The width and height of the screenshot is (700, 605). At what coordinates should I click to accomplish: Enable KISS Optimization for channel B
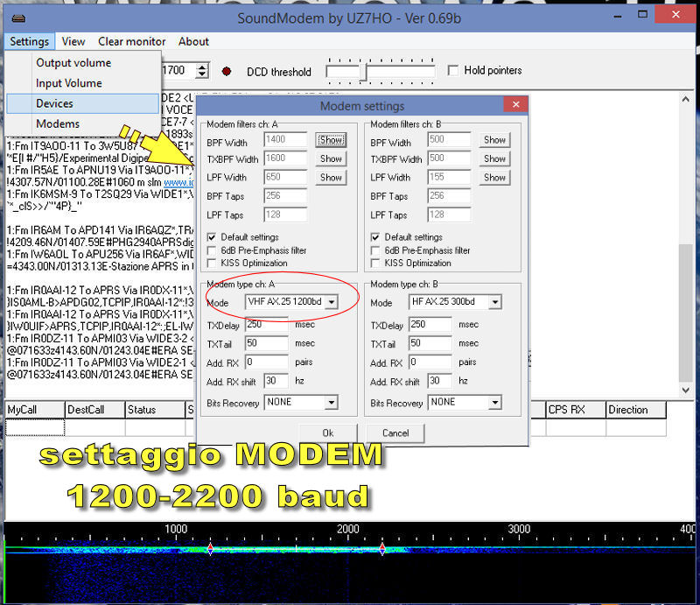tap(375, 263)
